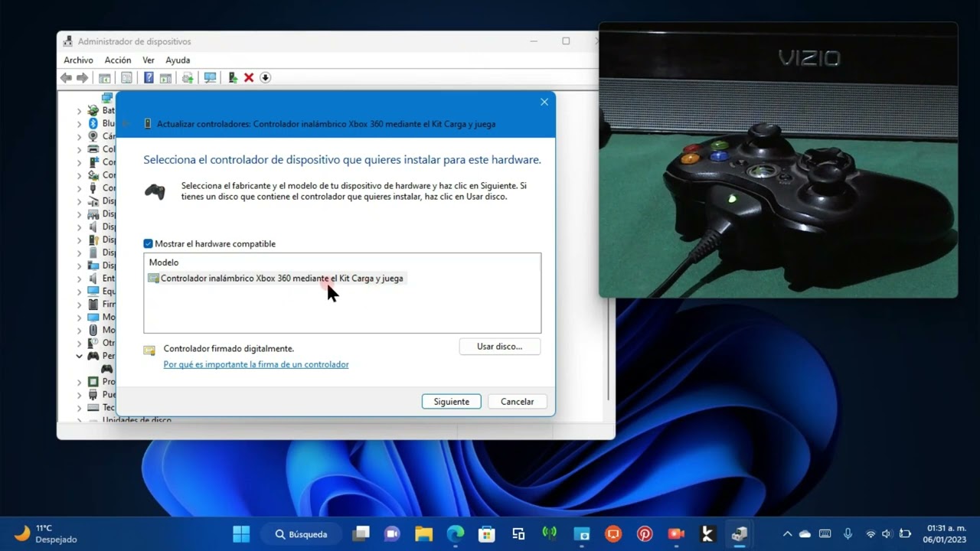The height and width of the screenshot is (551, 980).
Task: Click the Show/Hide console tree toolbar icon
Action: pyautogui.click(x=105, y=78)
